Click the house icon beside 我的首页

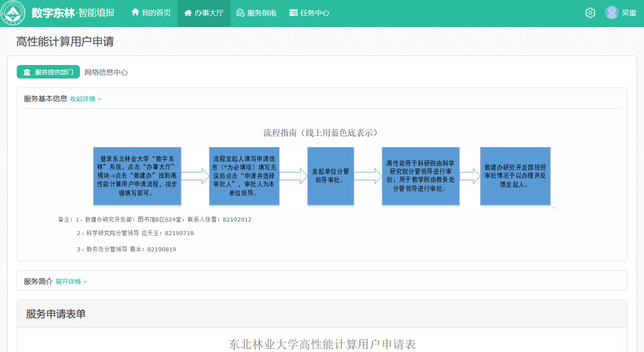pos(135,13)
